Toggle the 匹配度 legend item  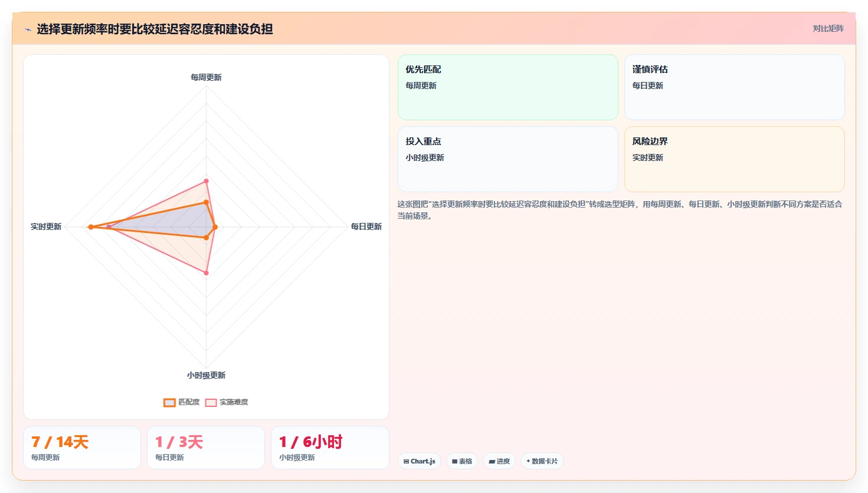coord(182,402)
